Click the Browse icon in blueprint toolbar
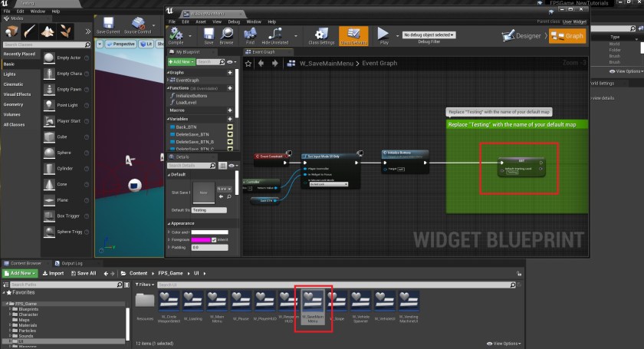This screenshot has width=644, height=349. click(x=227, y=35)
